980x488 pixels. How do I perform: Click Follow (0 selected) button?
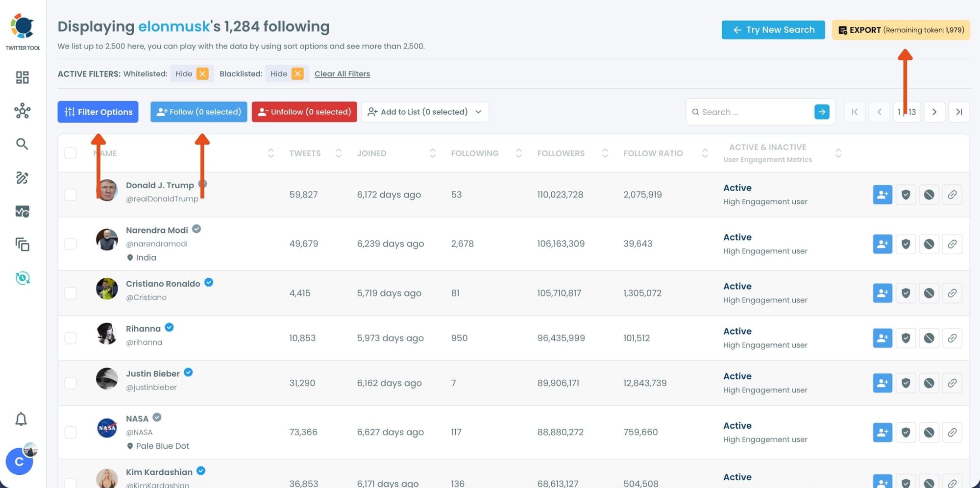[x=199, y=112]
